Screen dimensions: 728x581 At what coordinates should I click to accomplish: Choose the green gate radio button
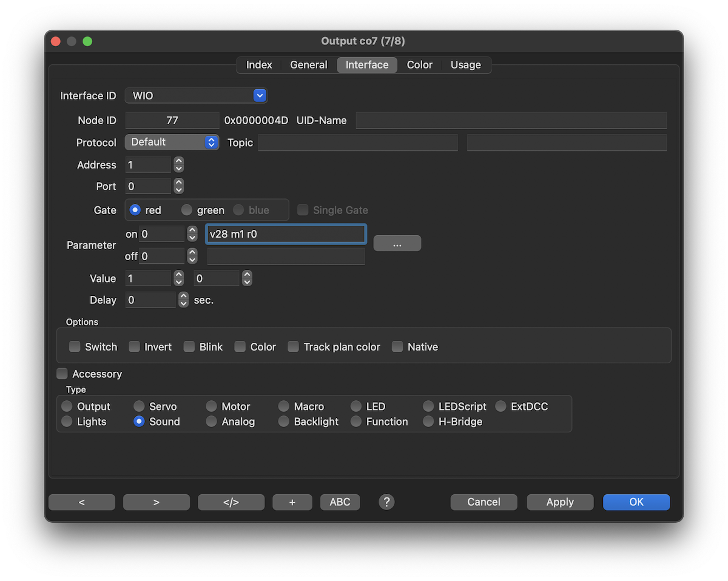pyautogui.click(x=187, y=210)
